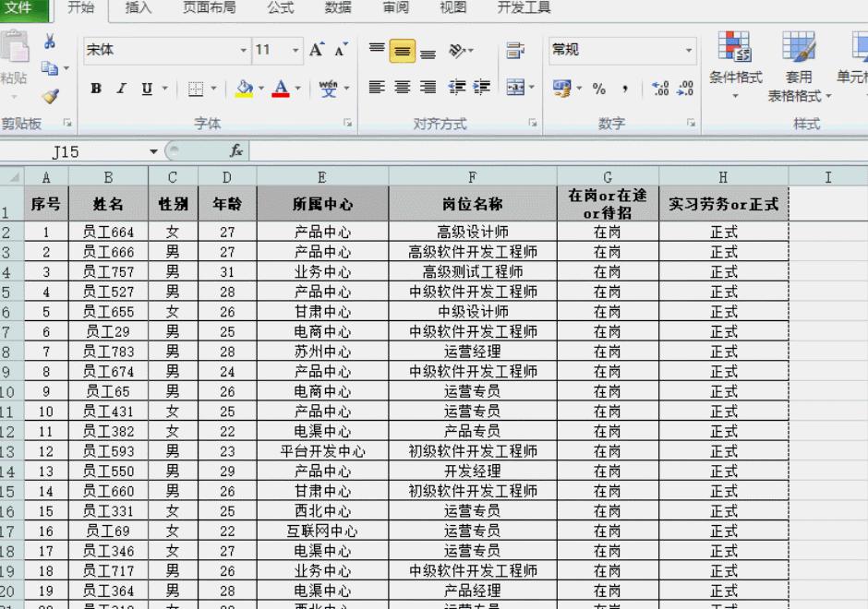Toggle bold formatting with the B button
Screen dimensions: 868x609
(96, 90)
